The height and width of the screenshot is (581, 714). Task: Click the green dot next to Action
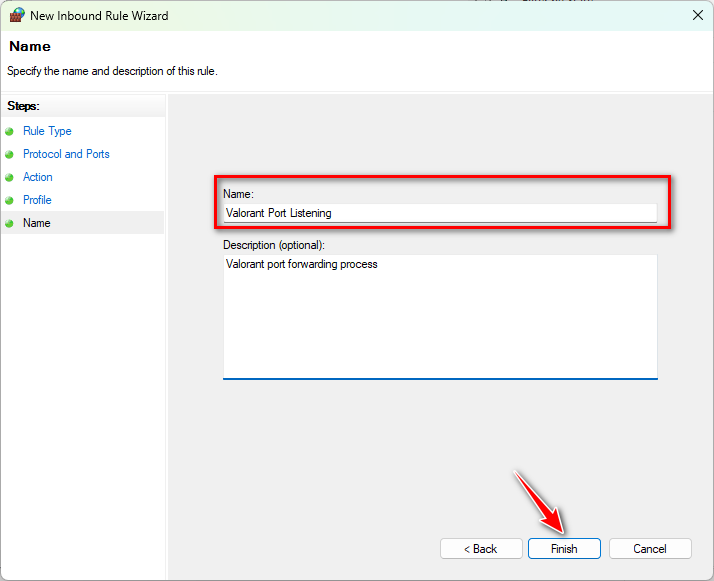10,177
